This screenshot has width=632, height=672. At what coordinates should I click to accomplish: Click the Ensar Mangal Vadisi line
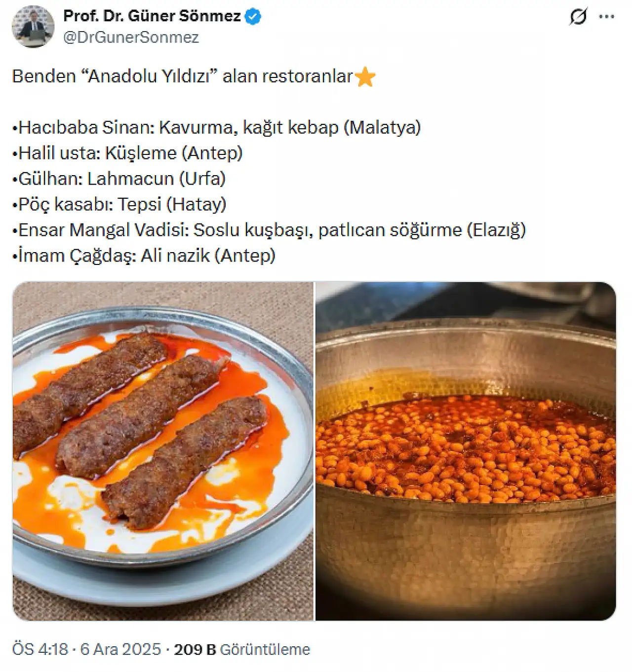269,230
